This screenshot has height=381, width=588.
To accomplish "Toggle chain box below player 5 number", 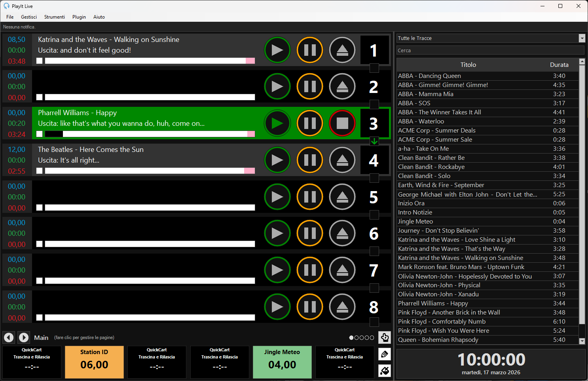I will click(374, 215).
